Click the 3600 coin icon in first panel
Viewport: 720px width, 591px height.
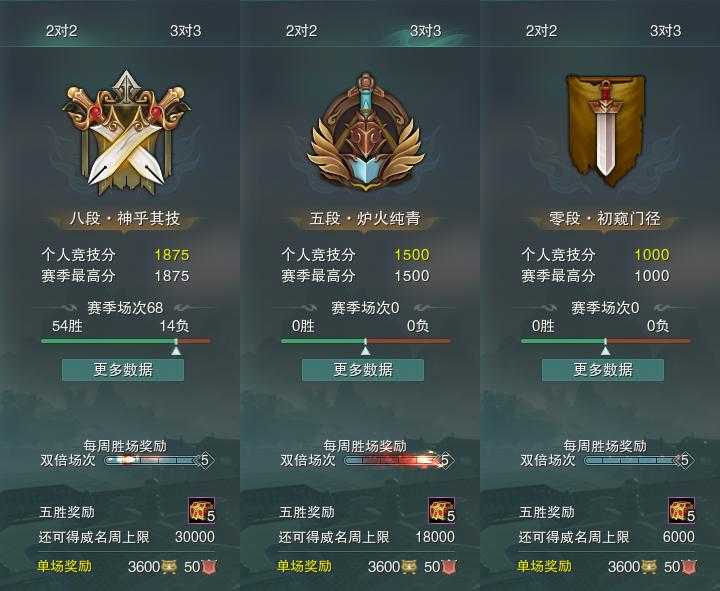click(x=169, y=567)
